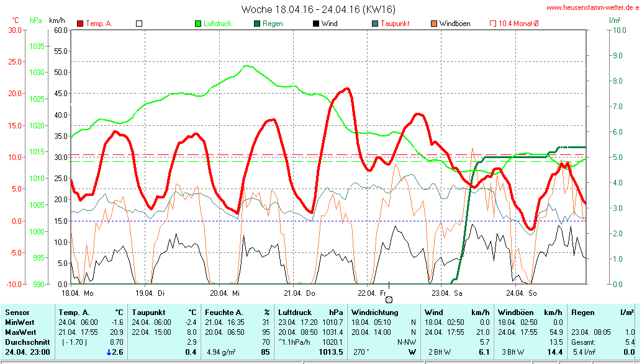Screen dimensions: 642x364
Task: Click the Windrichtung column header in table
Action: [x=374, y=313]
